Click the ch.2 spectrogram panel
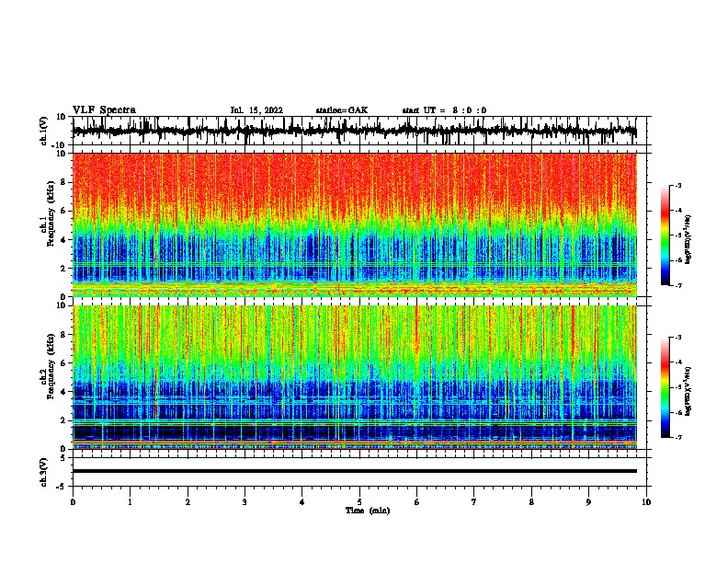 (x=354, y=377)
